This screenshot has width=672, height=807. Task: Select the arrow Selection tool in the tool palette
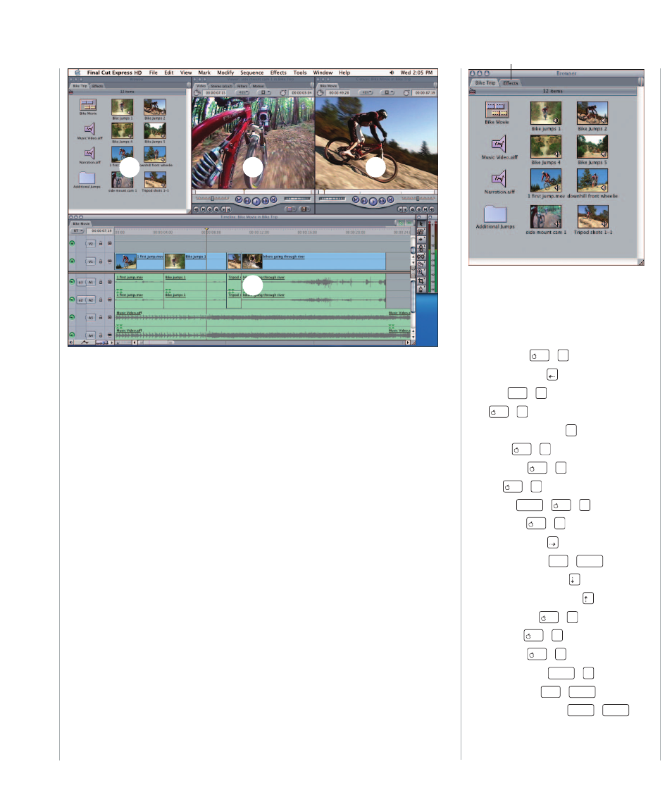pyautogui.click(x=421, y=223)
